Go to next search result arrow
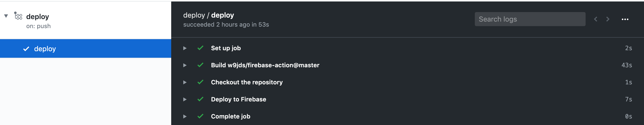Viewport: 644px width, 125px height. click(x=608, y=19)
